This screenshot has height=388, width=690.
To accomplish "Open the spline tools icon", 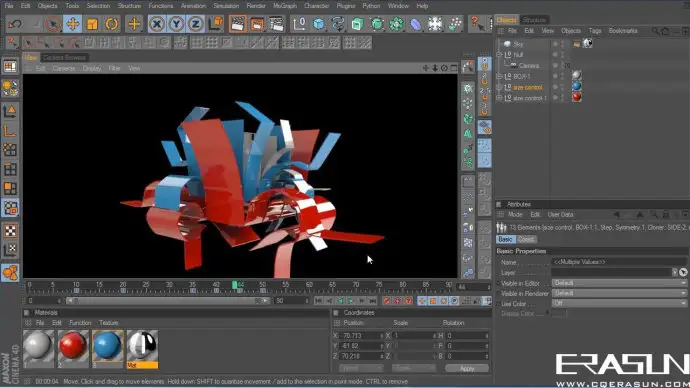I will coord(338,24).
